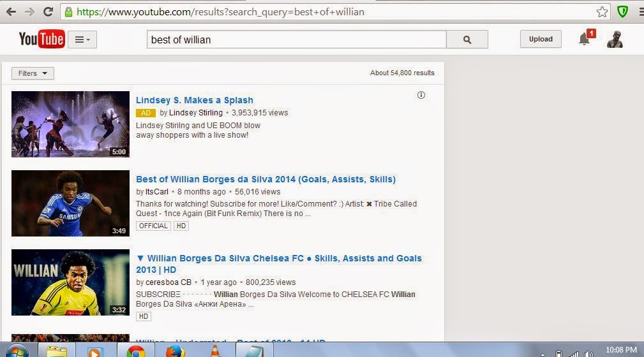Click the volume speaker tray icon
This screenshot has width=644, height=357.
coord(589,354)
